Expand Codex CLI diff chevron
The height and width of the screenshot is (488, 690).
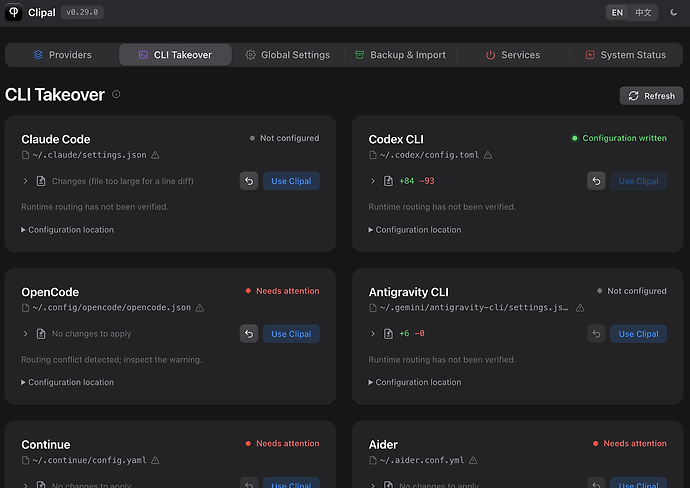click(373, 181)
